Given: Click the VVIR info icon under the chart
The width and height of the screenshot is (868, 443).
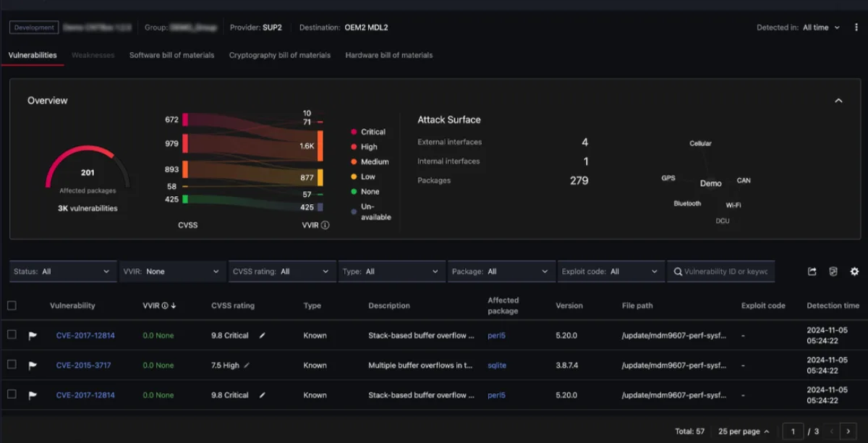Looking at the screenshot, I should coord(325,225).
